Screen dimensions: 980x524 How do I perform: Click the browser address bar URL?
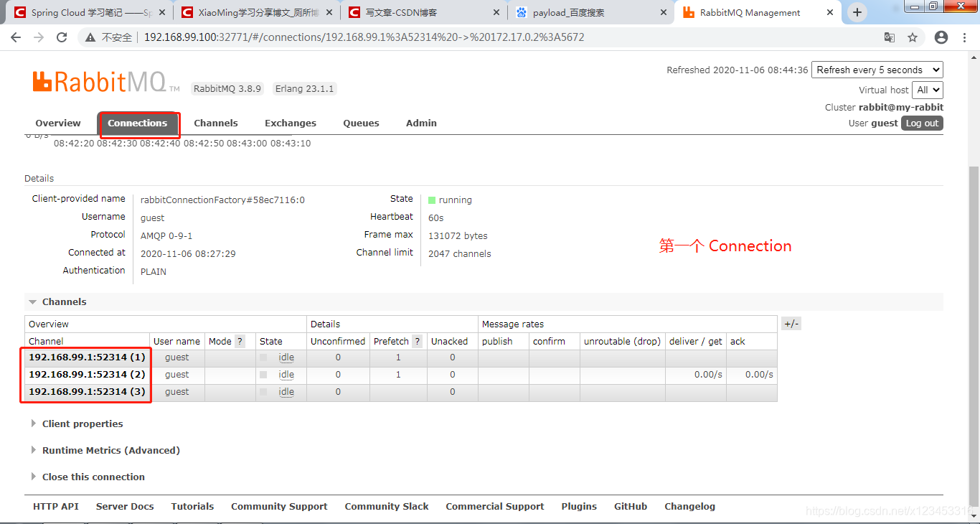coord(364,37)
